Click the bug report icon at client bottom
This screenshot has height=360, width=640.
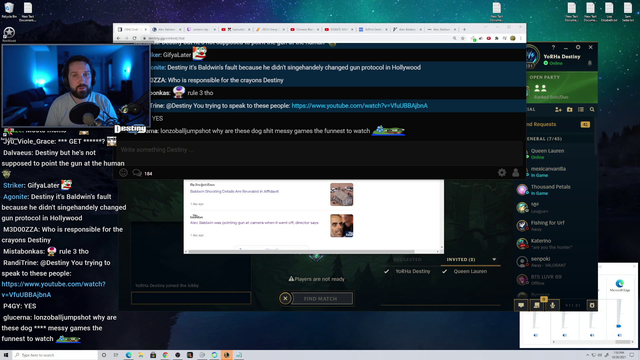[x=592, y=305]
